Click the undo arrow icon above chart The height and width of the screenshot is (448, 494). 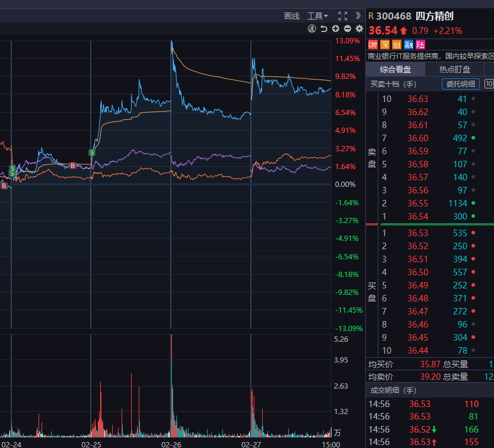(324, 28)
